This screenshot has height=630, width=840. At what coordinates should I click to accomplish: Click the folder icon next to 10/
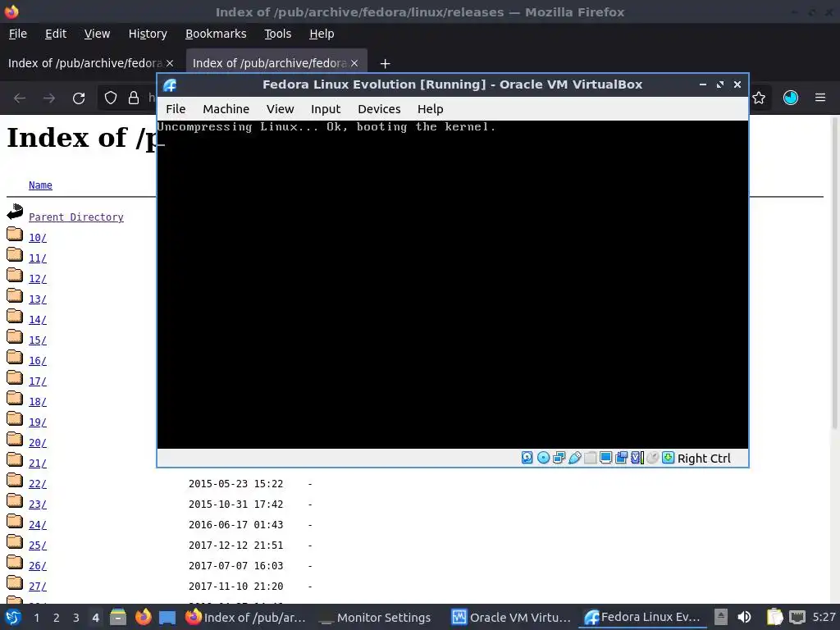(x=15, y=235)
